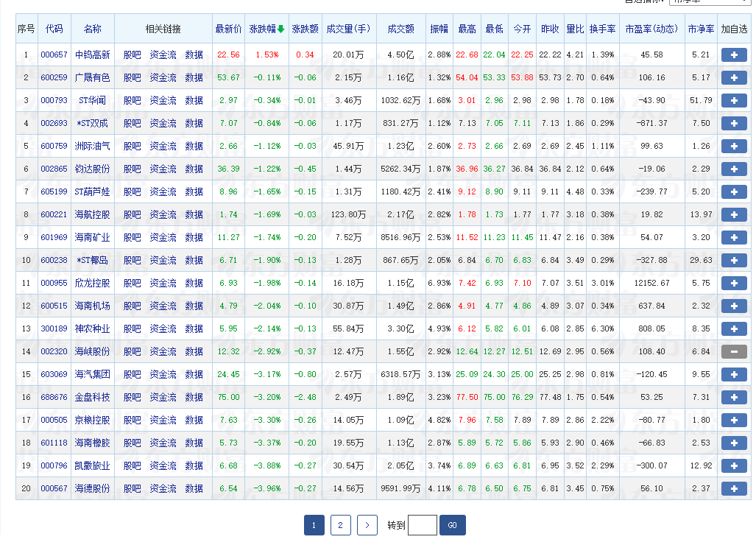756x545 pixels.
Task: Open 股吧 link for 中钨高新
Action: tap(132, 55)
